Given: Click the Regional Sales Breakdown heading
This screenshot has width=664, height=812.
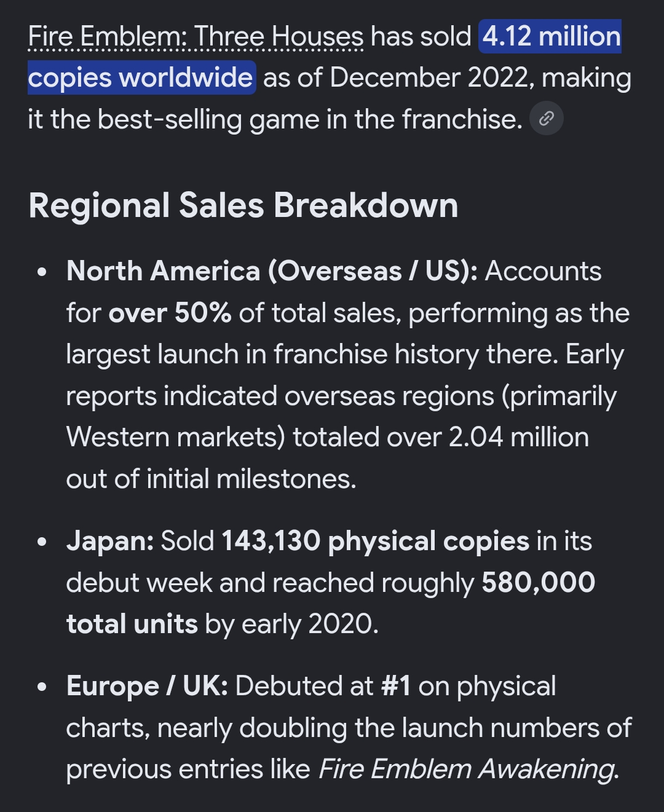Looking at the screenshot, I should tap(243, 205).
